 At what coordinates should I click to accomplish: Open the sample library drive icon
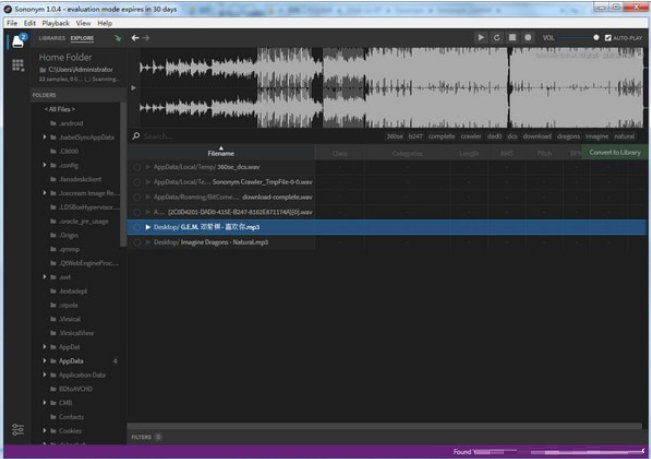point(18,41)
